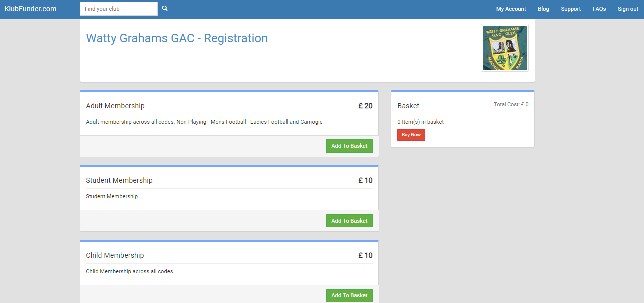Select the Student Membership heading
644x303 pixels.
pyautogui.click(x=119, y=180)
